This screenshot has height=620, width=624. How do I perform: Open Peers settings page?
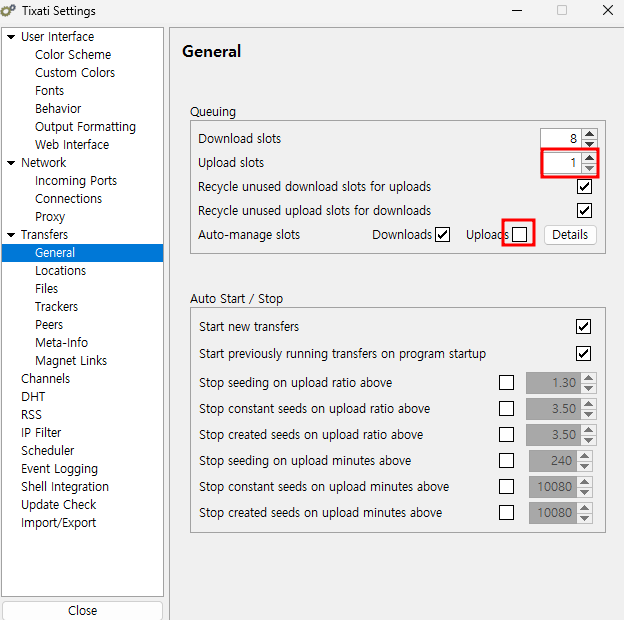click(x=49, y=325)
